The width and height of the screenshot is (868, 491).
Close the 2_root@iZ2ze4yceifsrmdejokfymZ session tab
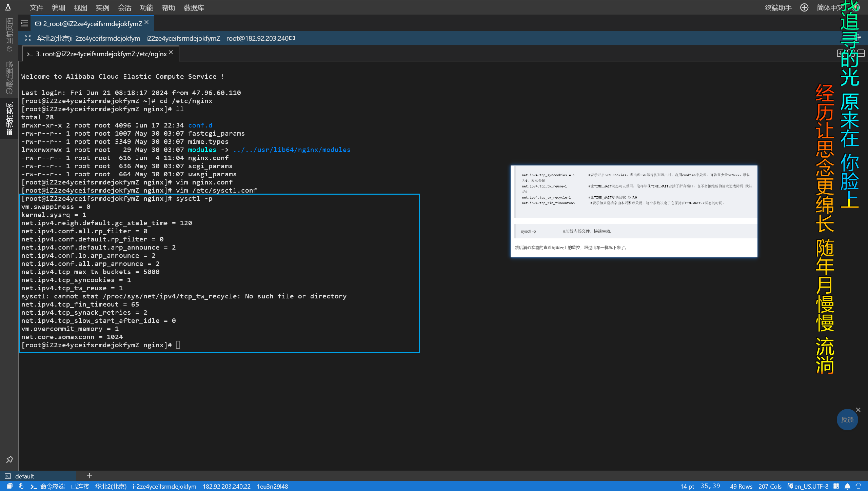146,22
